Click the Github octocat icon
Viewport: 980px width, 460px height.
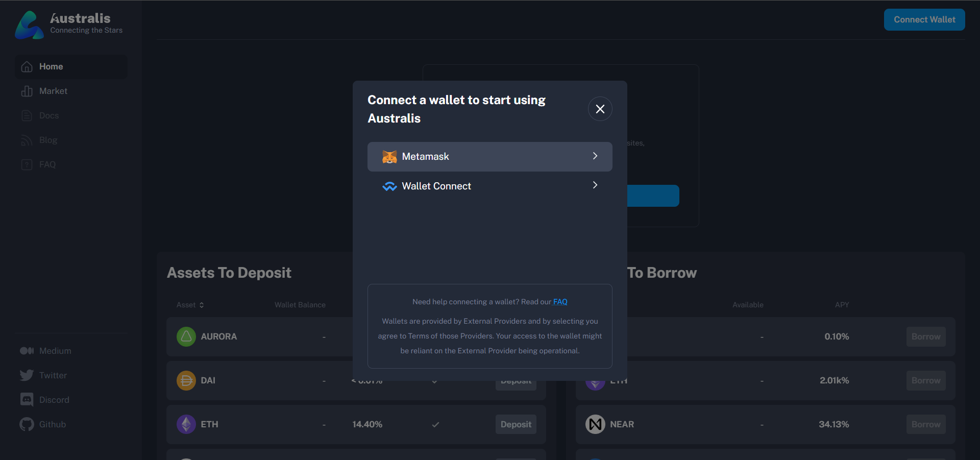27,424
